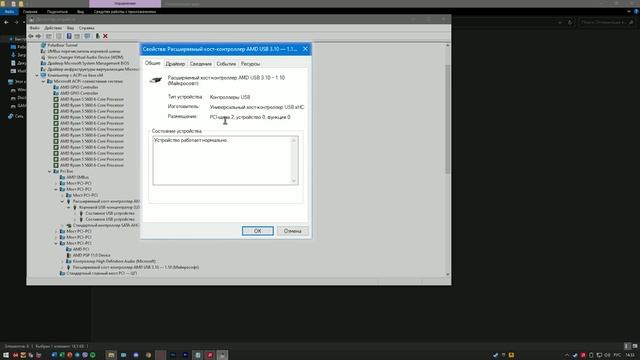Click the РУС language indicator
The width and height of the screenshot is (640, 360).
click(618, 356)
